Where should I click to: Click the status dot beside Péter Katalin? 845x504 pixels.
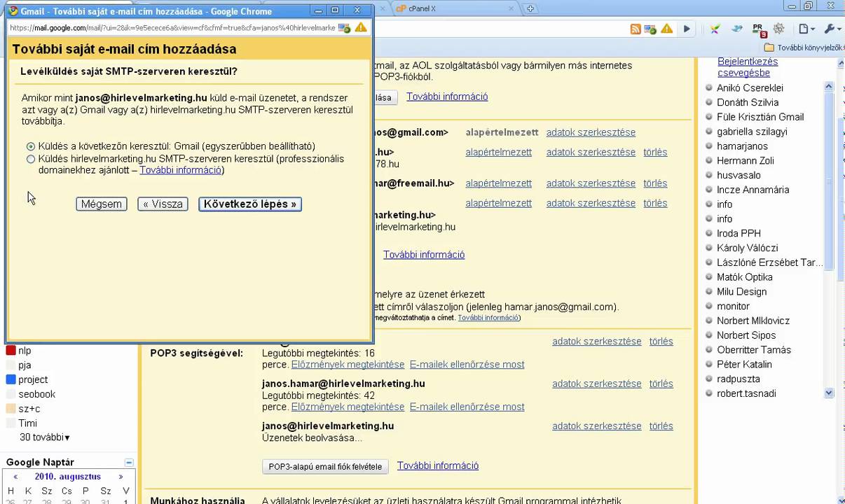point(709,365)
